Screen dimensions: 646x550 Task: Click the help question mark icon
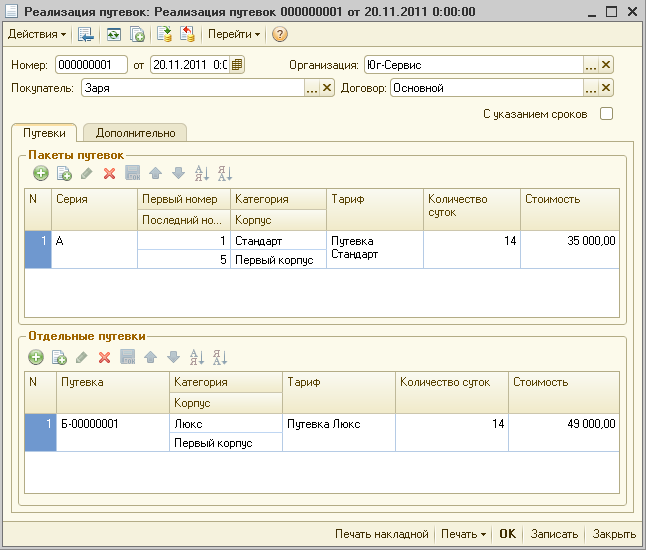click(280, 34)
